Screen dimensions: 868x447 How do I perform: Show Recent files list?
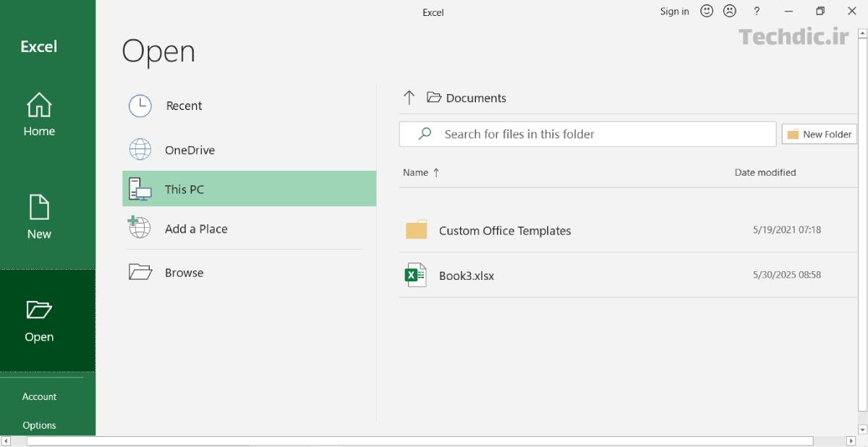point(250,106)
